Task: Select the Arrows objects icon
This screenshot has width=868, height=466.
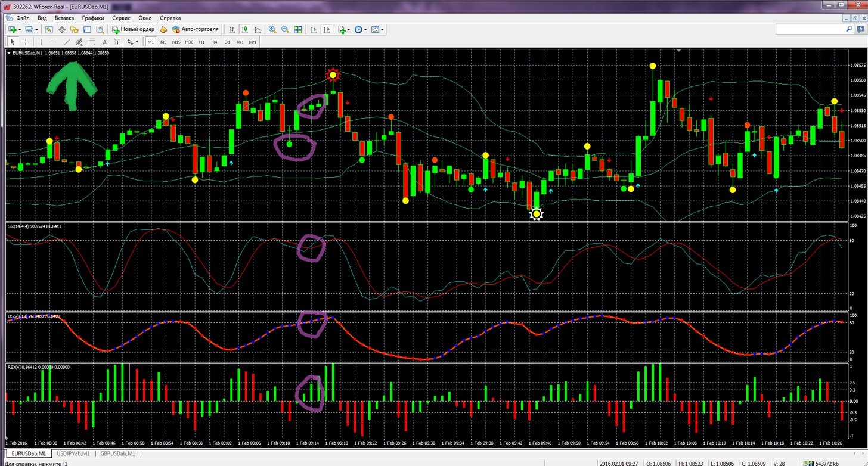Action: click(x=130, y=42)
